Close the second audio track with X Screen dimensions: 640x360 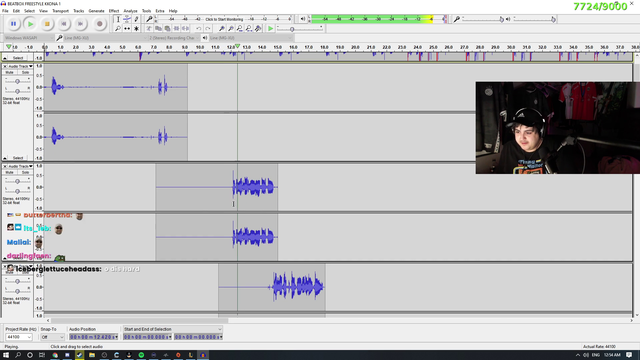5,166
